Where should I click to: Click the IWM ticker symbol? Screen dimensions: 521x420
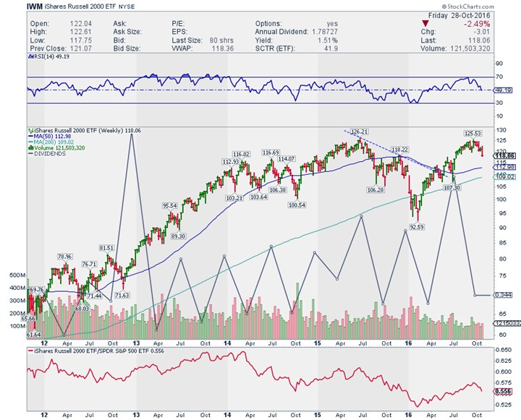[35, 7]
